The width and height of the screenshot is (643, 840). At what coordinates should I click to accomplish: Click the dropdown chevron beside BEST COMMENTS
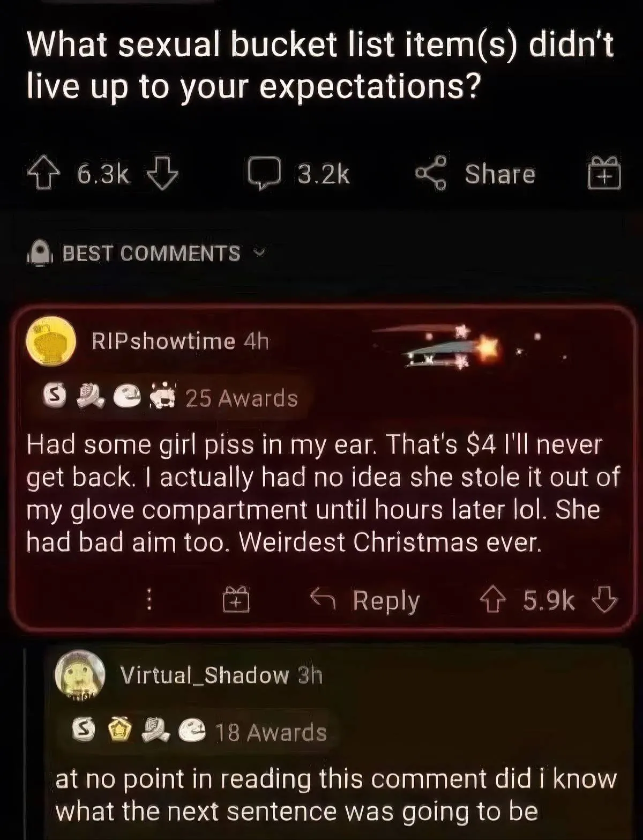click(x=259, y=251)
